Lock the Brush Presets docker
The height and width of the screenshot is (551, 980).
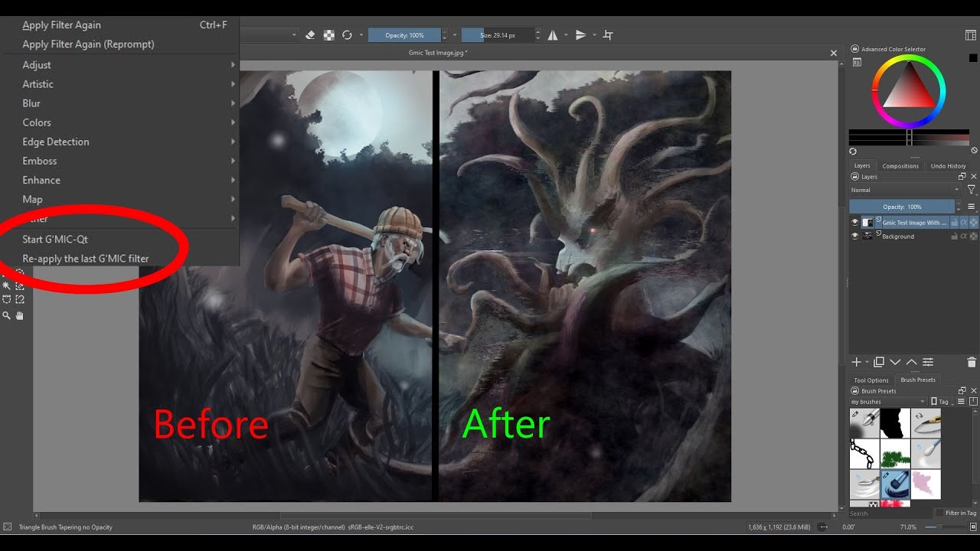(x=854, y=391)
